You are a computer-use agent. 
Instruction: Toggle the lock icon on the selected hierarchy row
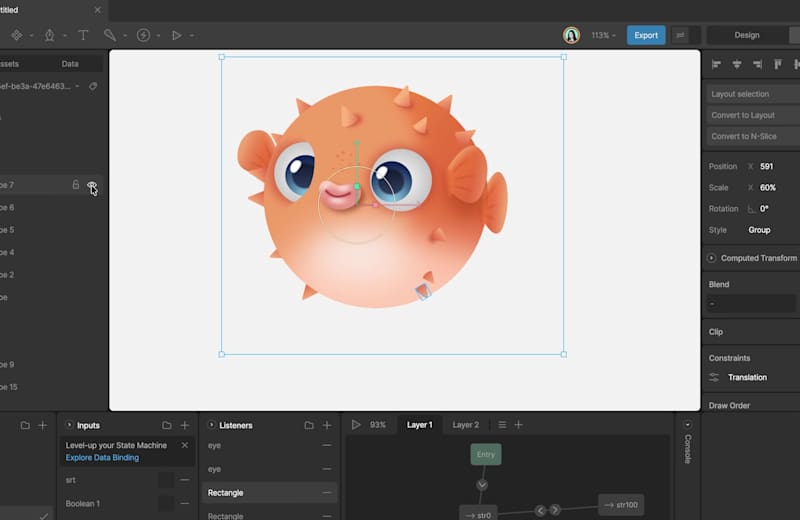[x=76, y=185]
